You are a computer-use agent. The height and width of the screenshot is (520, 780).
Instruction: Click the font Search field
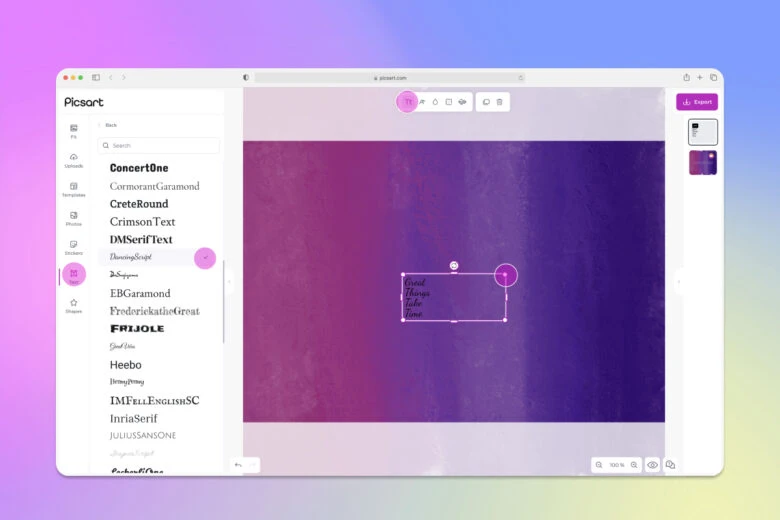coord(160,145)
